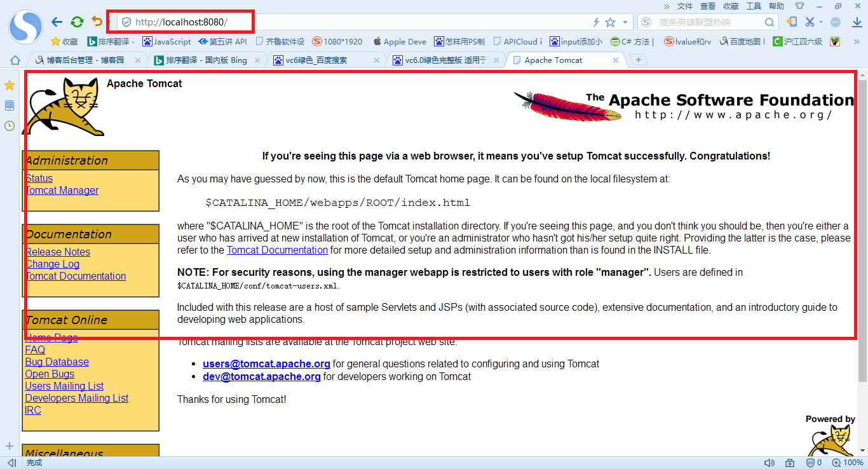
Task: Click the last green bookmark favicon
Action: tap(835, 41)
